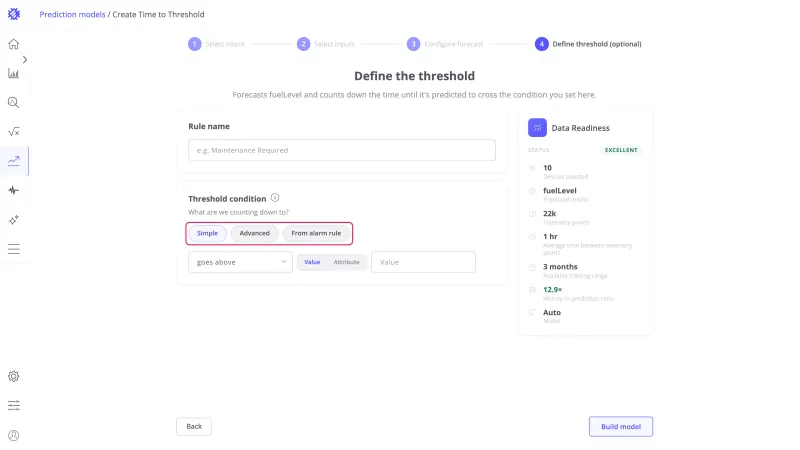Screen dimensions: 800x450
Task: Switch to Value comparison mode
Action: pyautogui.click(x=312, y=262)
